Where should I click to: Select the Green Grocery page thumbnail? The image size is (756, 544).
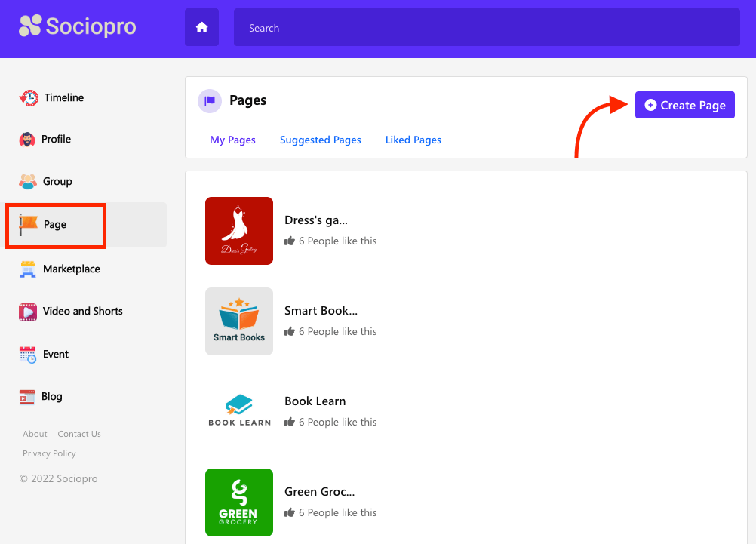pyautogui.click(x=239, y=503)
